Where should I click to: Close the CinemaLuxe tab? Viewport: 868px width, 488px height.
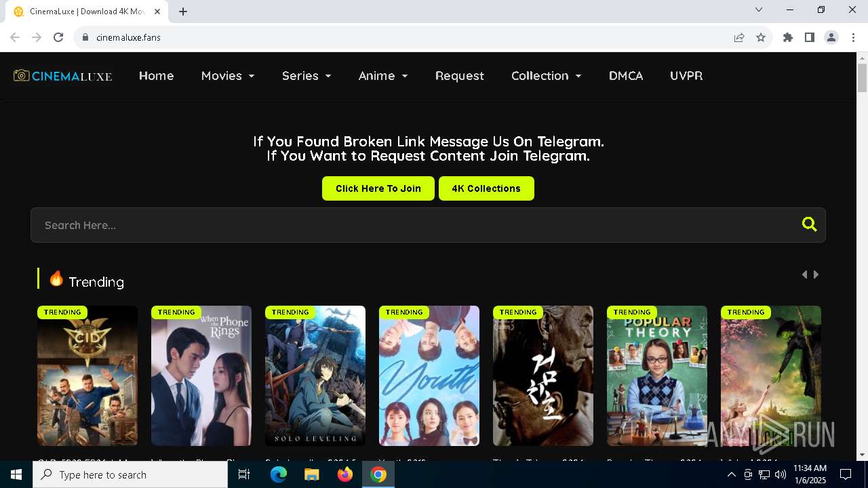158,12
